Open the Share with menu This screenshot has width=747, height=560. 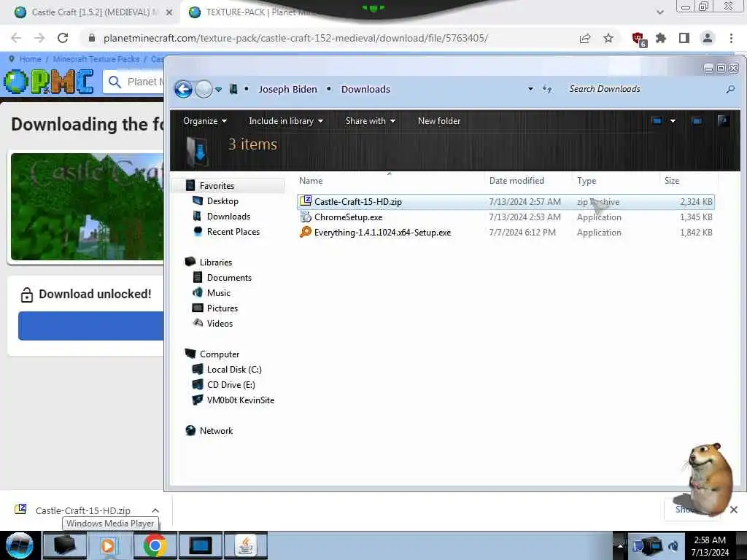370,121
